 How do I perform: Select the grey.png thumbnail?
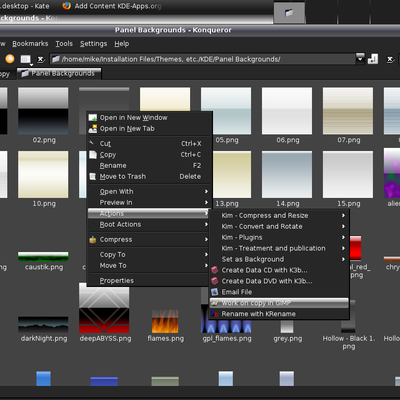(x=287, y=327)
